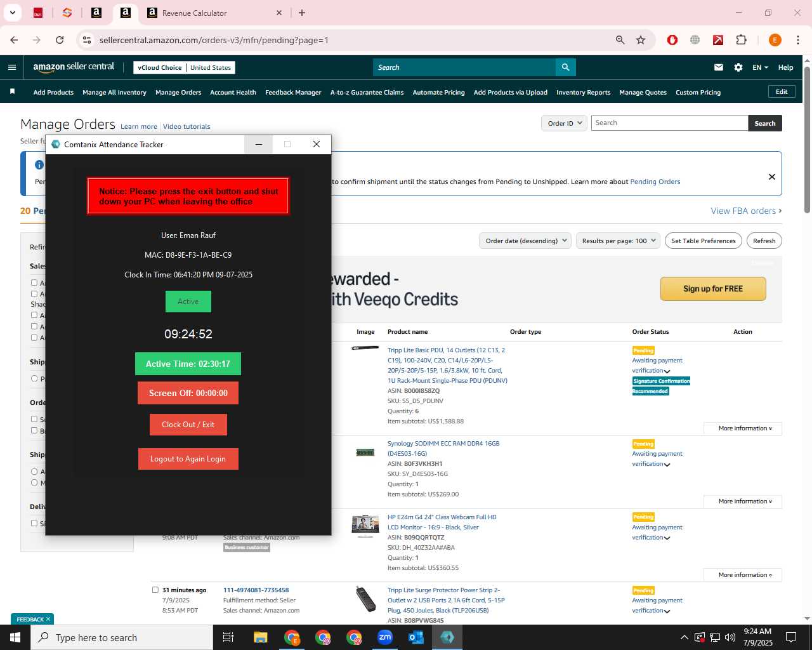Viewport: 812px width, 650px height.
Task: Open the Order ID search type dropdown
Action: [x=564, y=123]
